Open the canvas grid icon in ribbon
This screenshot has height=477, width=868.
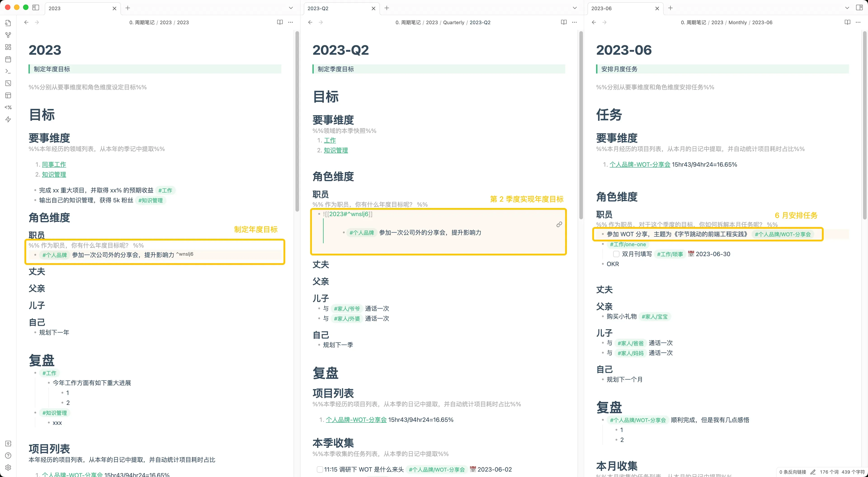coord(8,47)
